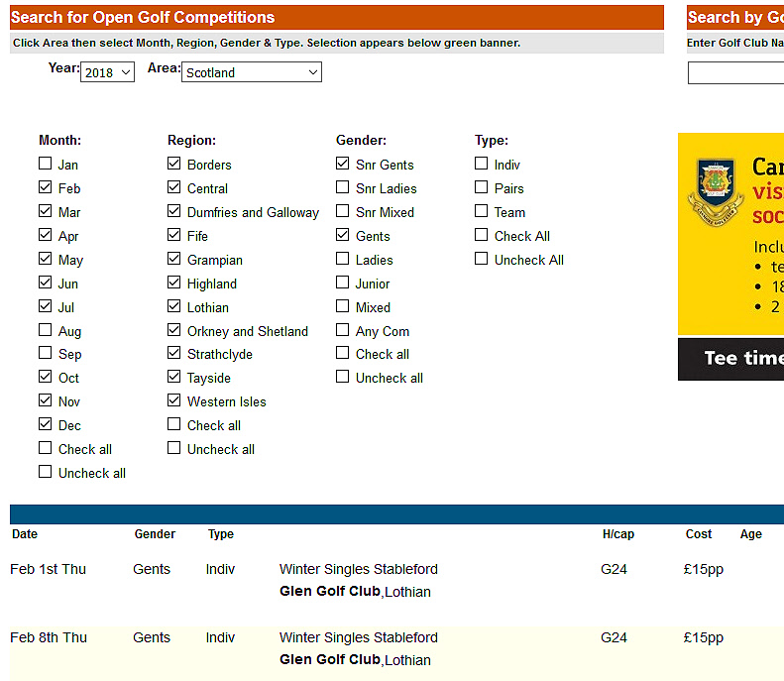
Task: Select the Junior gender checkbox
Action: (343, 283)
